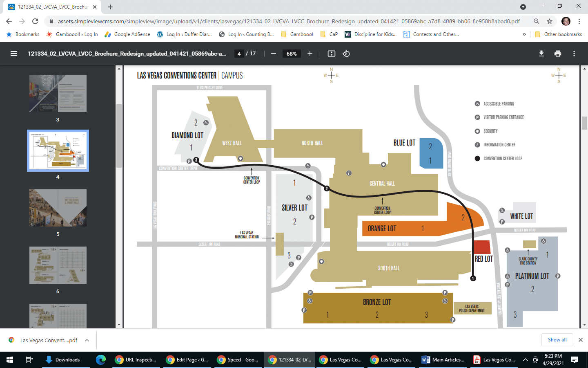Image resolution: width=588 pixels, height=368 pixels.
Task: Open a new browser tab
Action: (110, 7)
